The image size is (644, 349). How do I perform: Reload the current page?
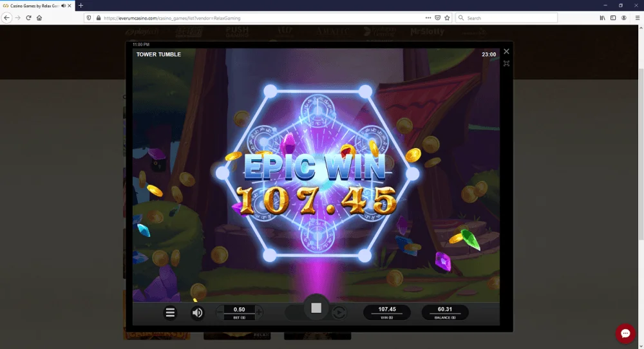pos(28,17)
